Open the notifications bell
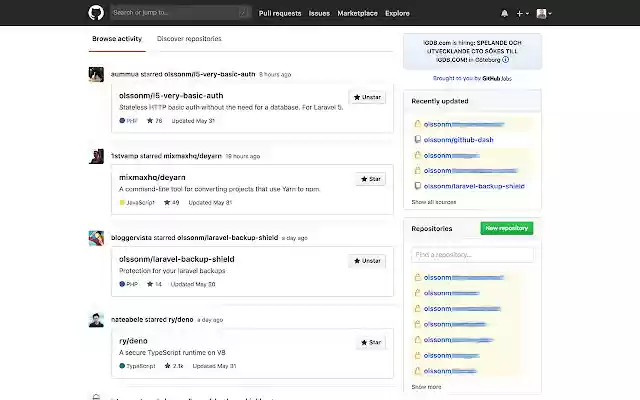This screenshot has height=400, width=640. pyautogui.click(x=504, y=13)
